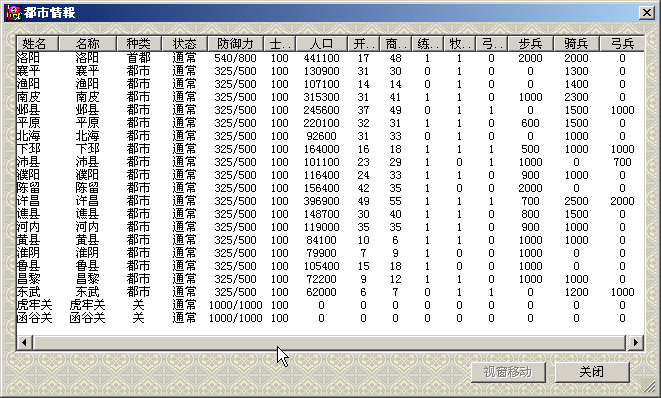
Task: Click the left scrollbar arrow
Action: [24, 342]
